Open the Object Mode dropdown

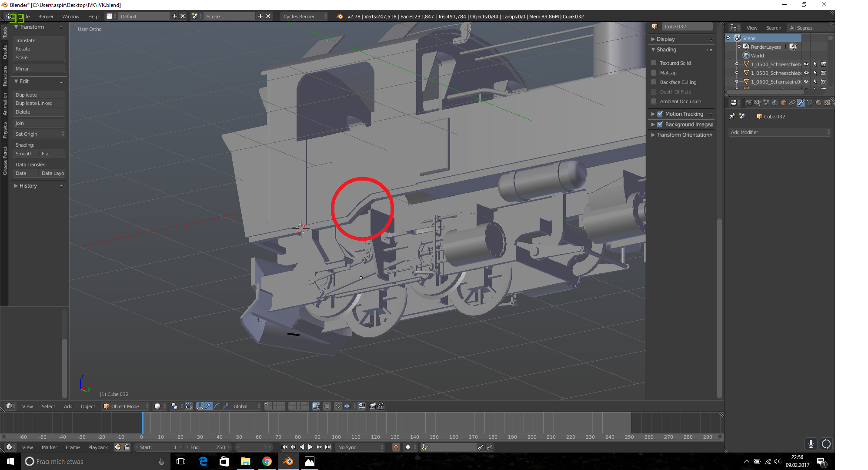pyautogui.click(x=125, y=406)
